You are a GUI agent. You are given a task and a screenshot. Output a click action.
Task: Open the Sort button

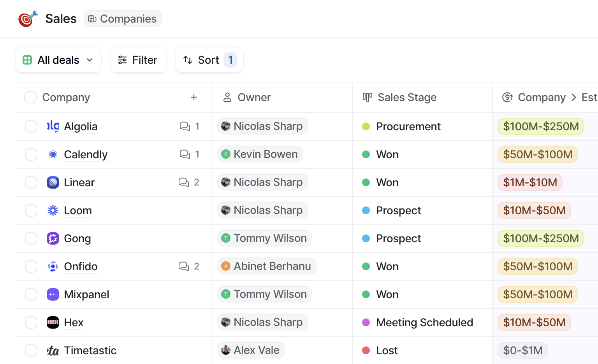209,60
